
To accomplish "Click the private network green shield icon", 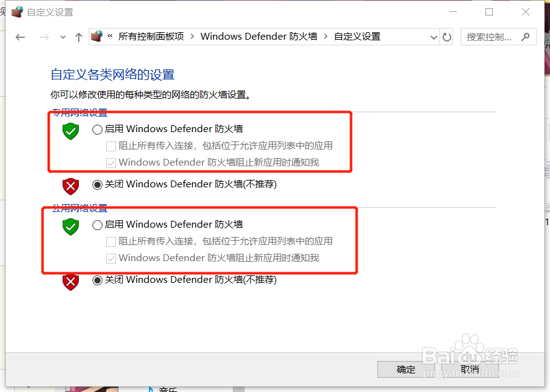I will (x=71, y=131).
